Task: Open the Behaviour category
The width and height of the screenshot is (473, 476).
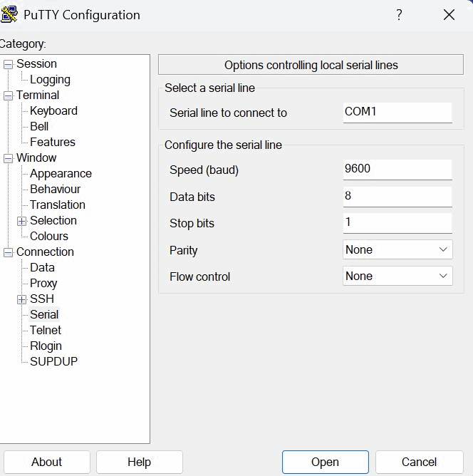Action: coord(56,189)
